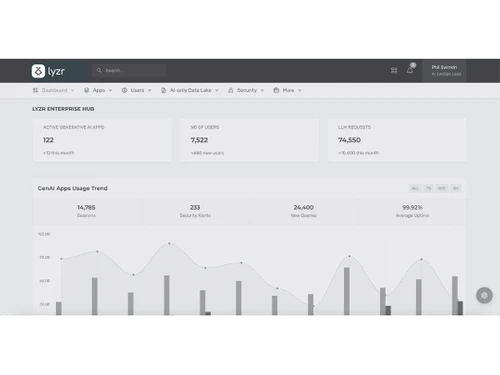Viewport: 500px width, 375px height.
Task: Select the 7D time range button
Action: tap(428, 188)
